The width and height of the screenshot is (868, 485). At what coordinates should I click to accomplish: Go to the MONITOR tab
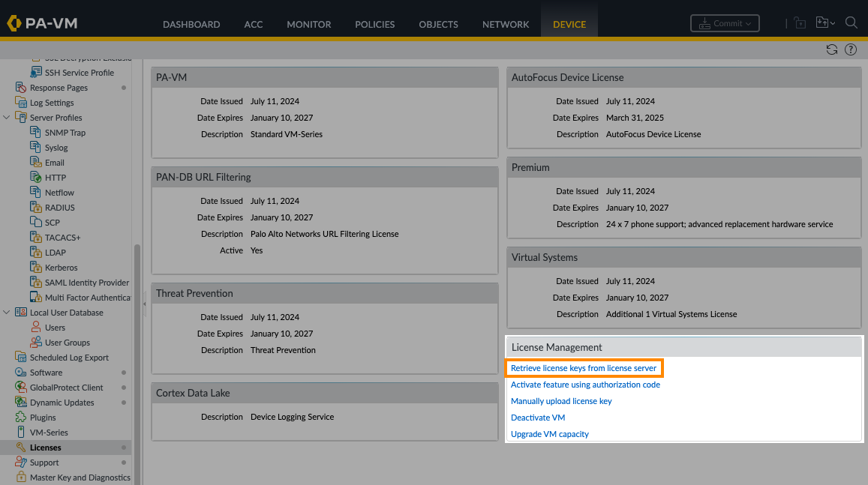[x=308, y=24]
